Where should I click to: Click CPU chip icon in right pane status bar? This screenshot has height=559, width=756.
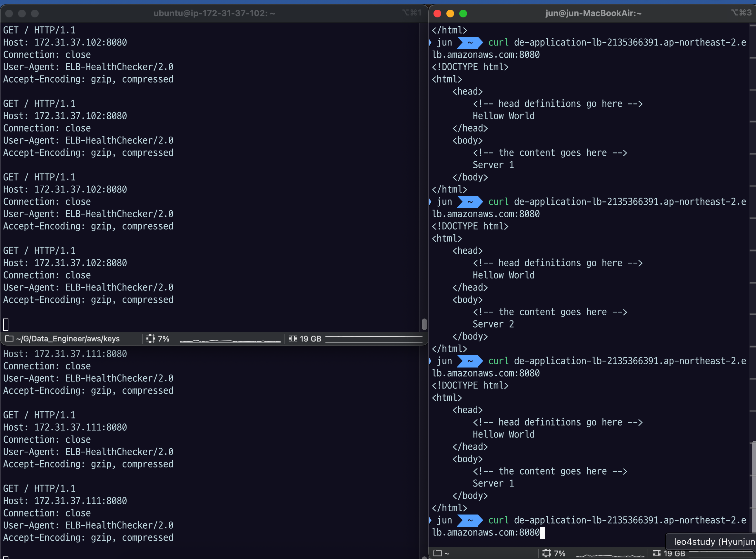coord(546,553)
